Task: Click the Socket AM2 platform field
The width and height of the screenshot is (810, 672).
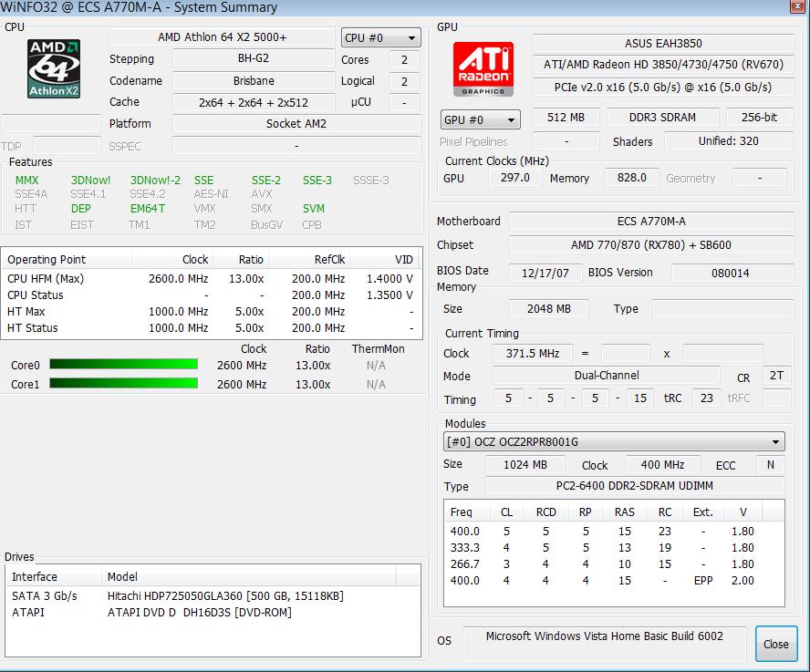Action: tap(296, 124)
